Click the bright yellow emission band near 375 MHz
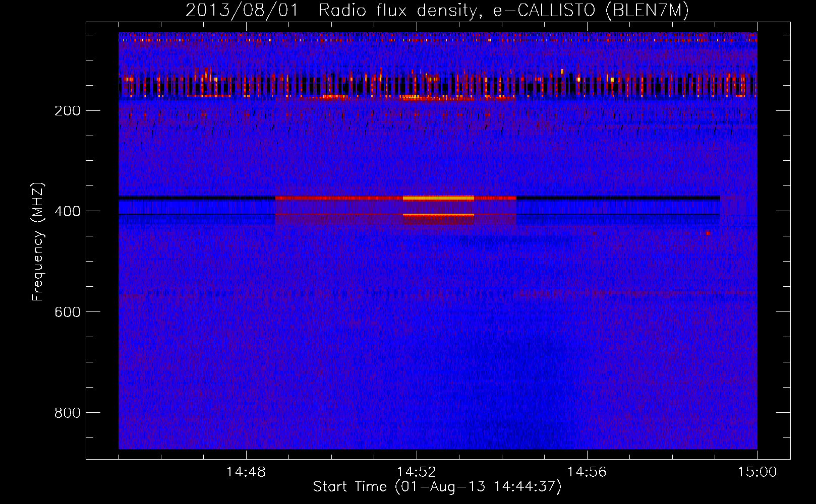Image resolution: width=816 pixels, height=504 pixels. tap(438, 198)
